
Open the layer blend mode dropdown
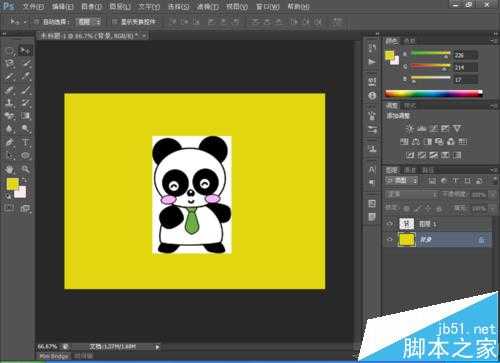(x=412, y=195)
